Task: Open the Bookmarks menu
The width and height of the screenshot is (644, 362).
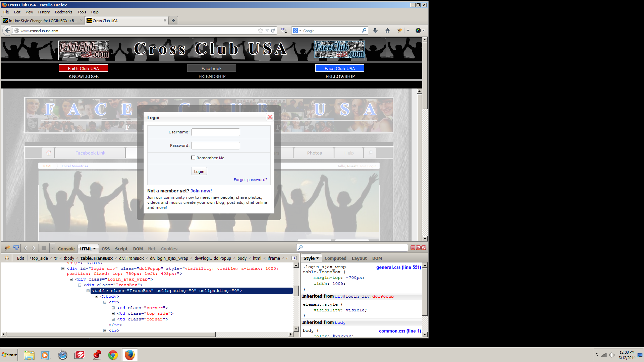Action: 63,12
